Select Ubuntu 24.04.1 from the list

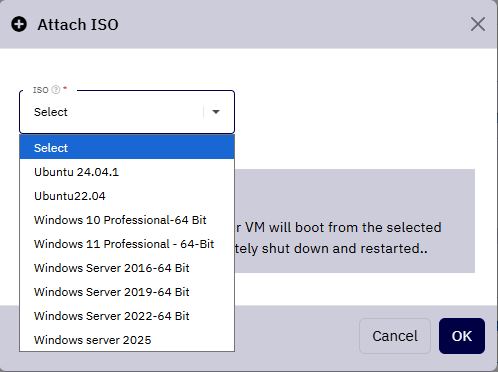tap(127, 172)
